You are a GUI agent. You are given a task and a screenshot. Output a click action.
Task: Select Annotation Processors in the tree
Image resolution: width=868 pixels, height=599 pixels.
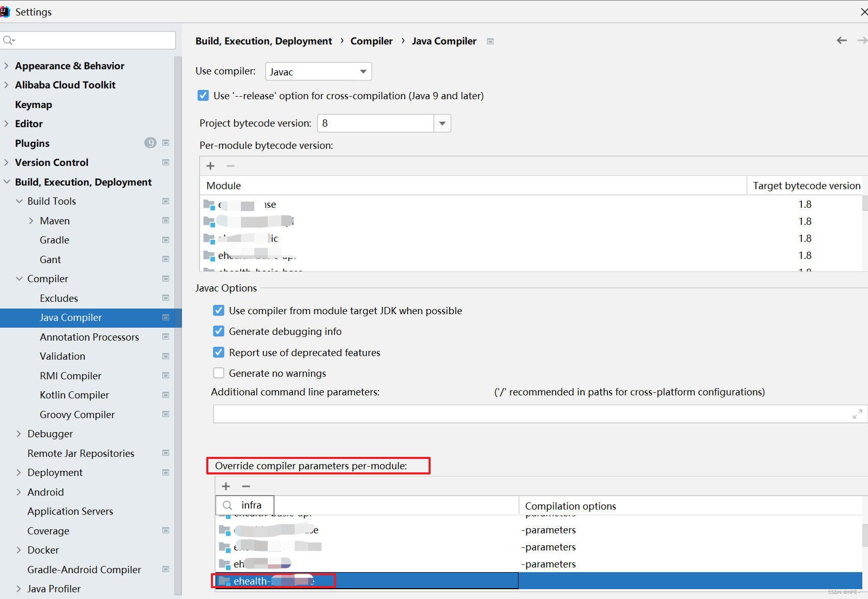point(89,337)
